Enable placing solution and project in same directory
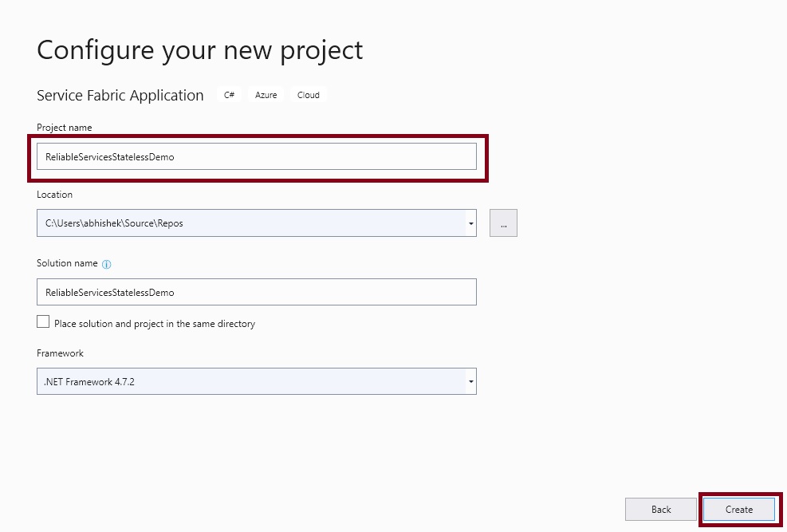 43,321
